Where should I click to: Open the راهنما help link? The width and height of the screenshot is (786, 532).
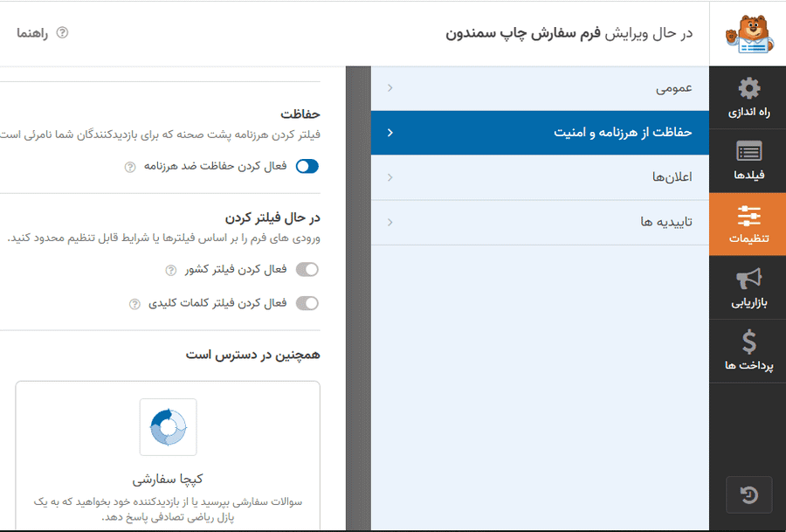pos(32,33)
